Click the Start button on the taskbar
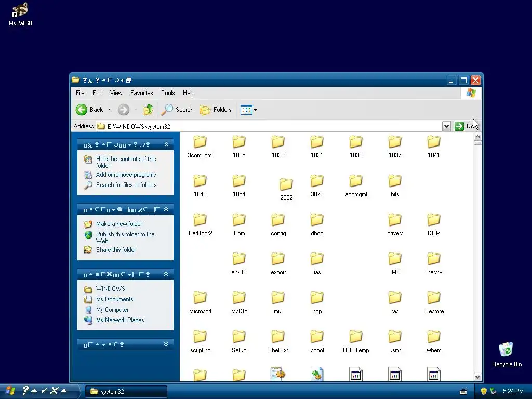The width and height of the screenshot is (532, 399). click(39, 391)
